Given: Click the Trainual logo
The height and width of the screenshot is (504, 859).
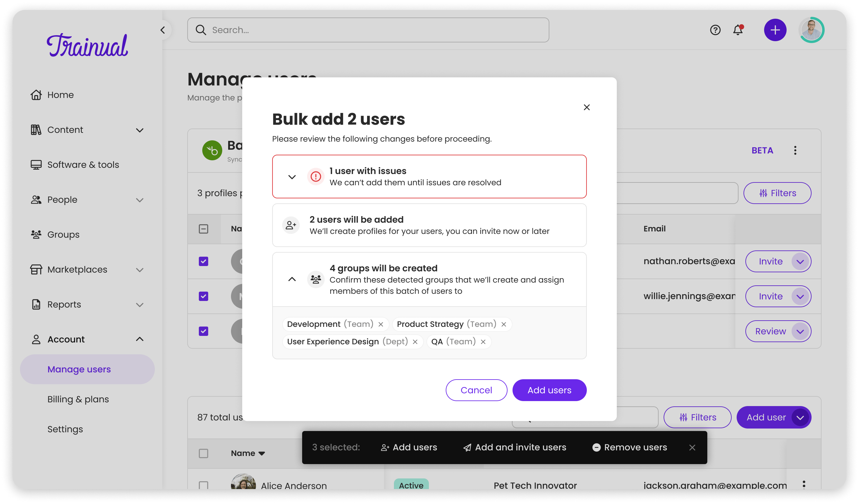Looking at the screenshot, I should [87, 45].
